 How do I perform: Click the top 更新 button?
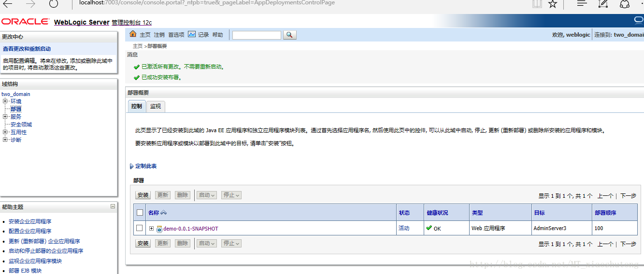[x=163, y=195]
